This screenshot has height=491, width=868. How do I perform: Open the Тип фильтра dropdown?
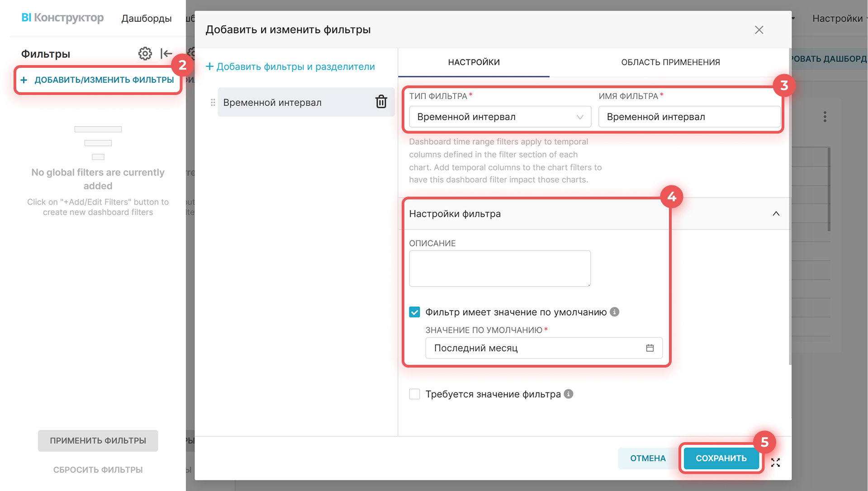499,117
